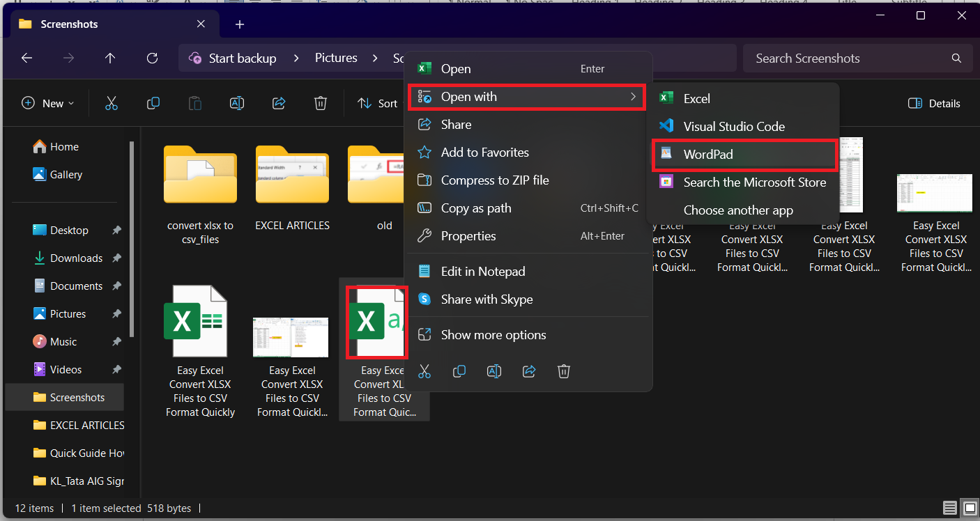Open EXCEL ARTICLES in sidebar
This screenshot has height=521, width=980.
tap(78, 426)
